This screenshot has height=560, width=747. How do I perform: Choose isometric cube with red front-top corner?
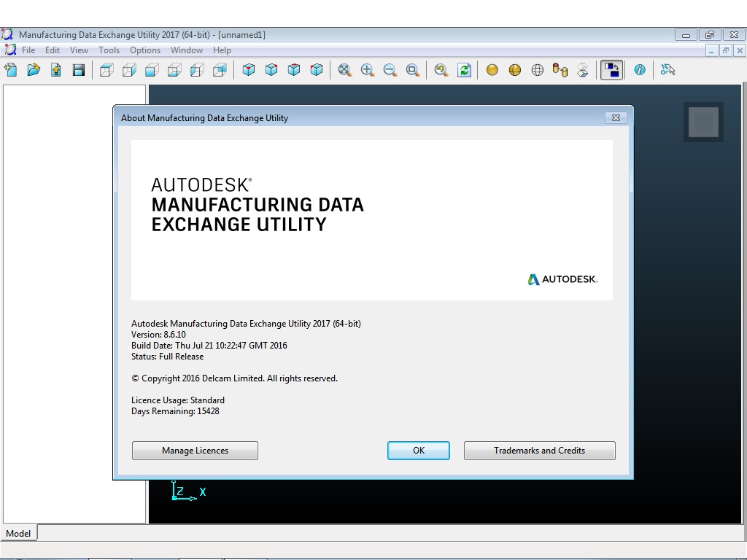[248, 70]
